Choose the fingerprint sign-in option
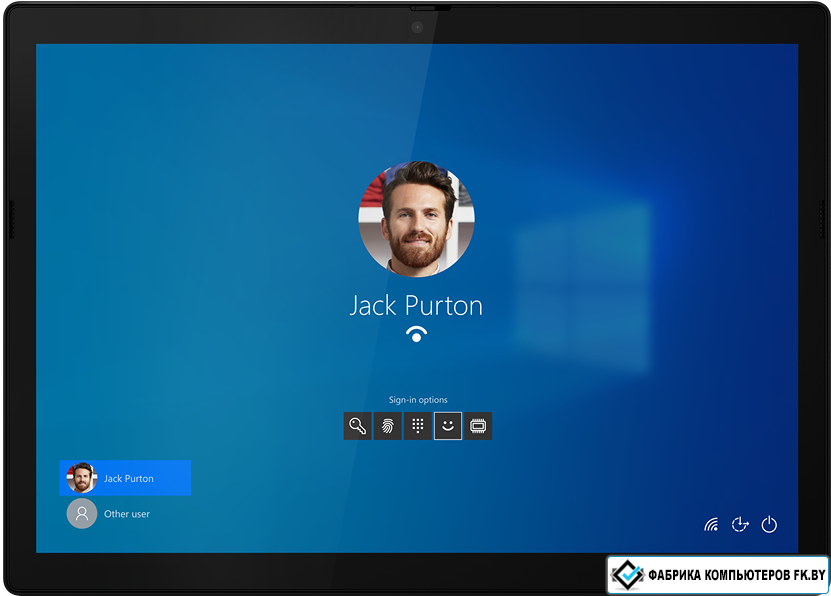 [387, 426]
